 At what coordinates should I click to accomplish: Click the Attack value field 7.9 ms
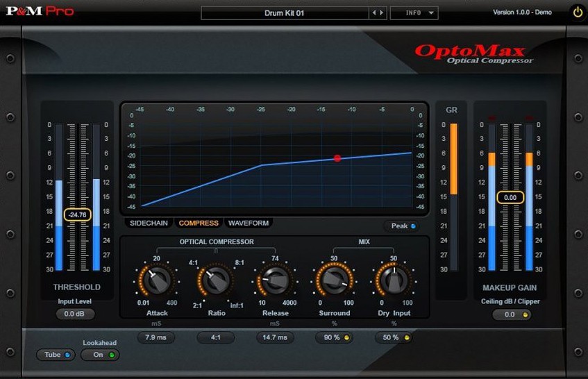tap(156, 337)
